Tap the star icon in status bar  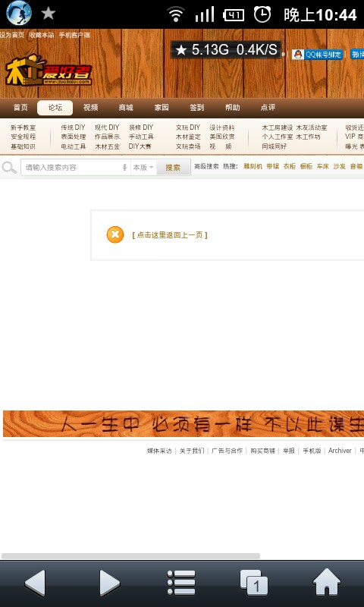coord(49,13)
